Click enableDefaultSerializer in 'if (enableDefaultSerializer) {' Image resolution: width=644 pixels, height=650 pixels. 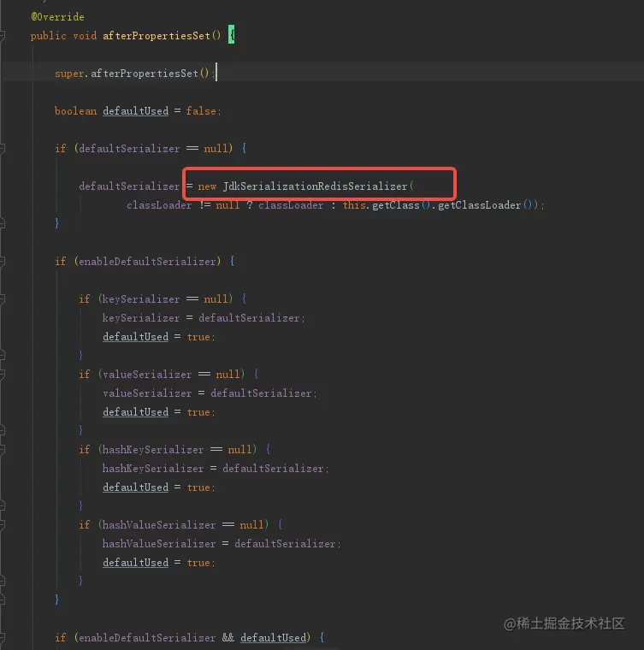(x=147, y=262)
